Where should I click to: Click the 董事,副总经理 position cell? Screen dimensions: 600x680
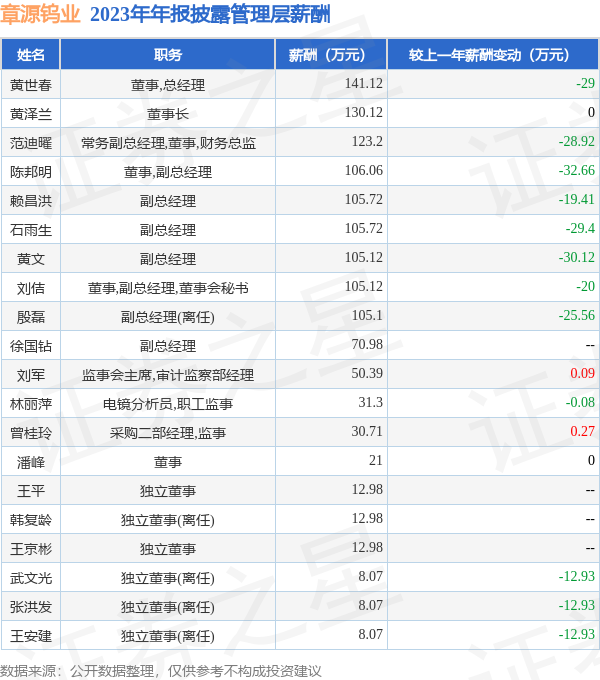[x=168, y=172]
